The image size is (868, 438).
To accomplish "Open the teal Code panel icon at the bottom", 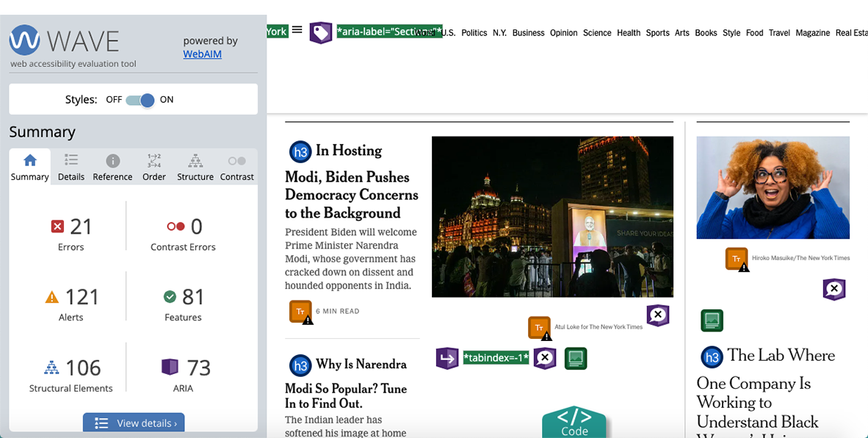I will [574, 423].
